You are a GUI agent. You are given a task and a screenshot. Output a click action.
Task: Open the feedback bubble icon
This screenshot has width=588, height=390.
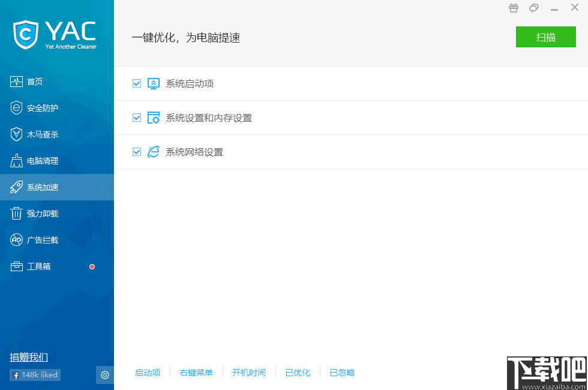click(533, 8)
